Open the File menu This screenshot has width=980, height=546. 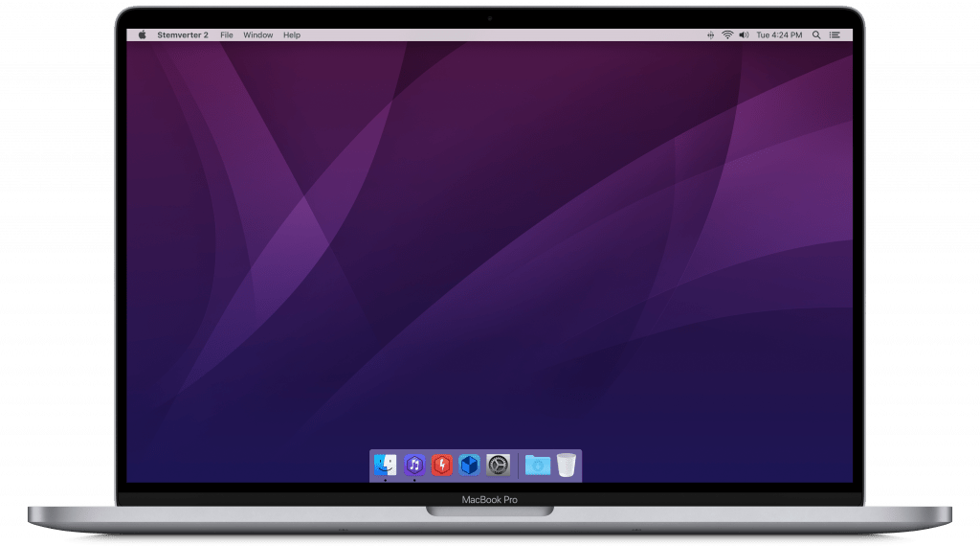coord(226,35)
